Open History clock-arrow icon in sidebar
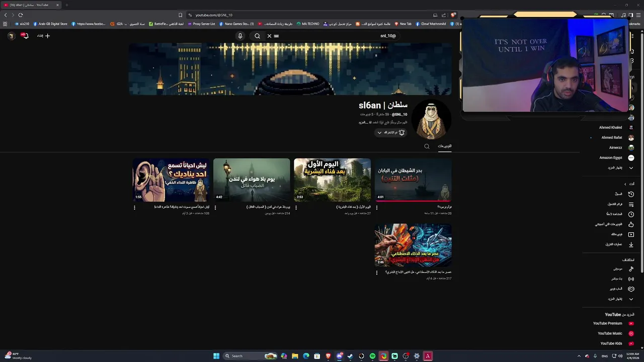This screenshot has height=362, width=644. [x=631, y=194]
